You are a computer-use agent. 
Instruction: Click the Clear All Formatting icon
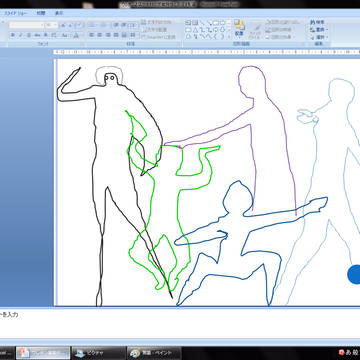(x=80, y=25)
